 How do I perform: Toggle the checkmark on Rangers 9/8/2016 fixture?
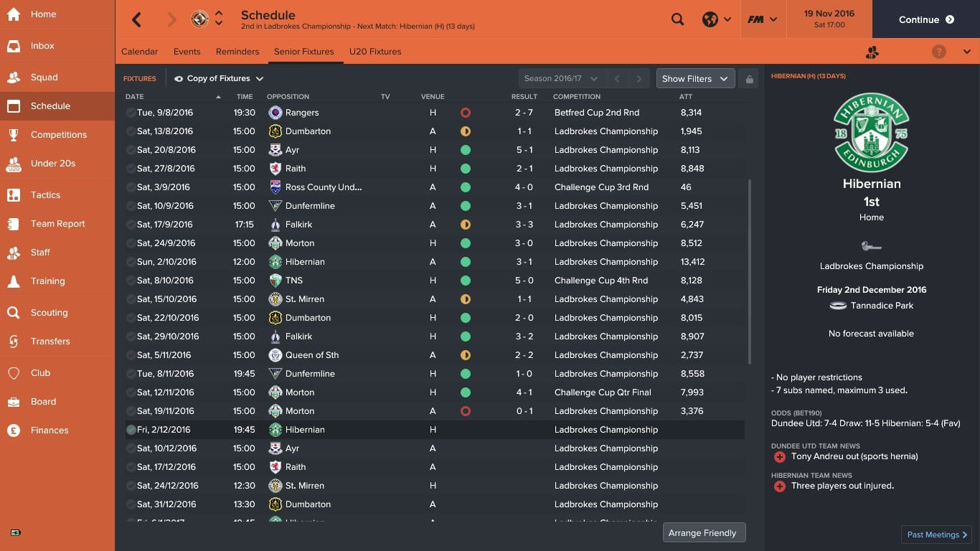pos(131,113)
